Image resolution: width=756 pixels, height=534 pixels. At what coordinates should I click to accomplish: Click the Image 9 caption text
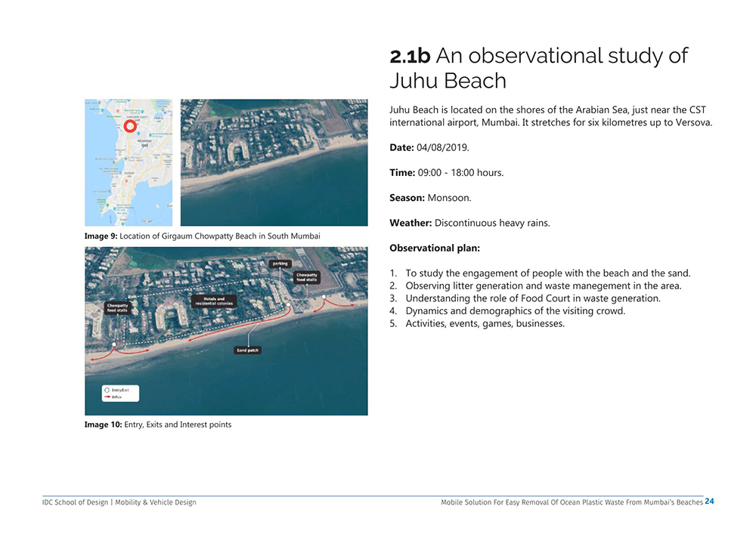tap(202, 236)
